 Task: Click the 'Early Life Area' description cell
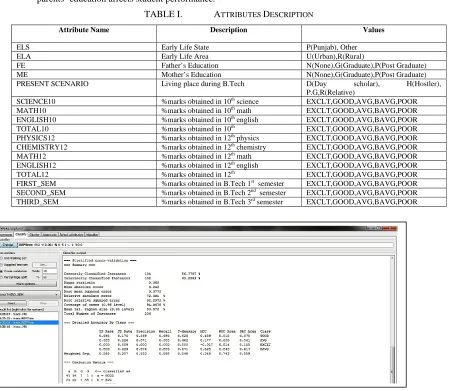coord(229,56)
